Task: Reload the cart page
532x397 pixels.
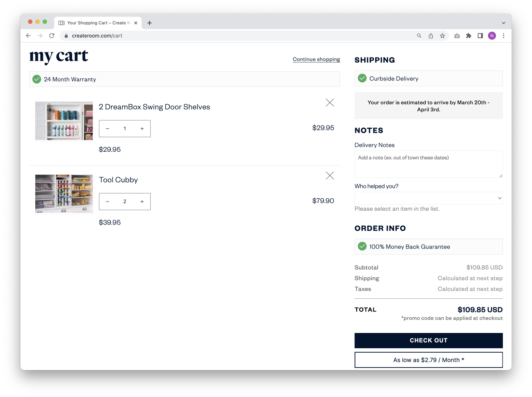Action: tap(52, 36)
